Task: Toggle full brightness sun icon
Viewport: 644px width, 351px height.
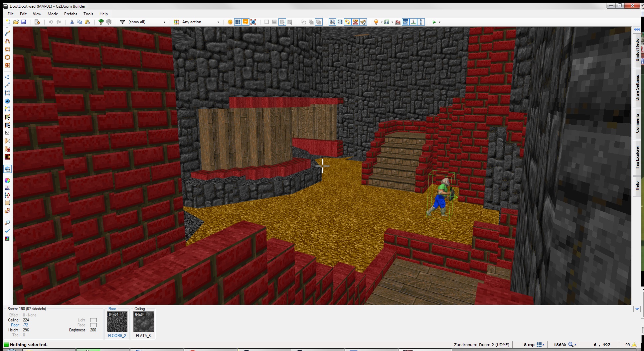Action: 230,22
